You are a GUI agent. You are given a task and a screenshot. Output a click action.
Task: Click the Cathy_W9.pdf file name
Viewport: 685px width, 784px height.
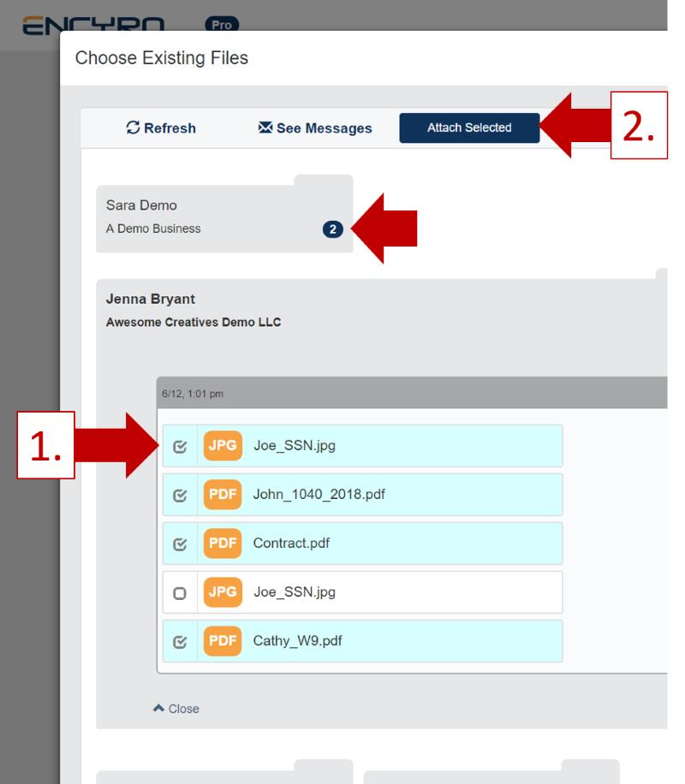[298, 641]
